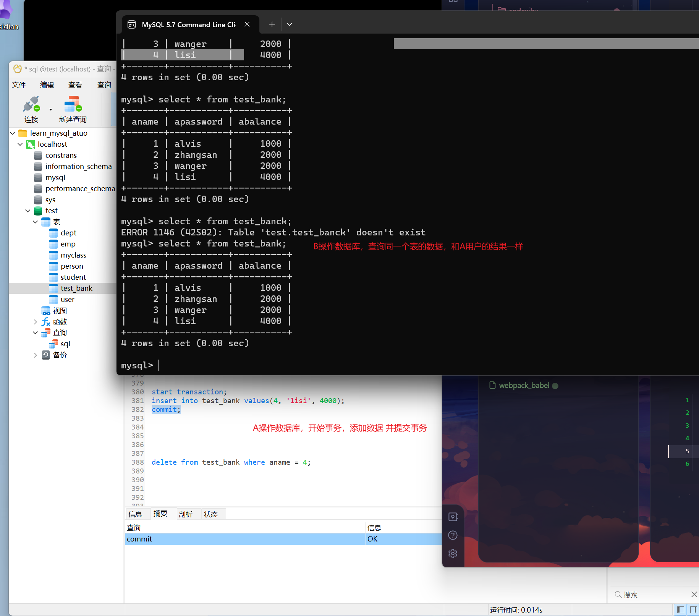Open the settings gear icon in sidebar

click(x=453, y=553)
